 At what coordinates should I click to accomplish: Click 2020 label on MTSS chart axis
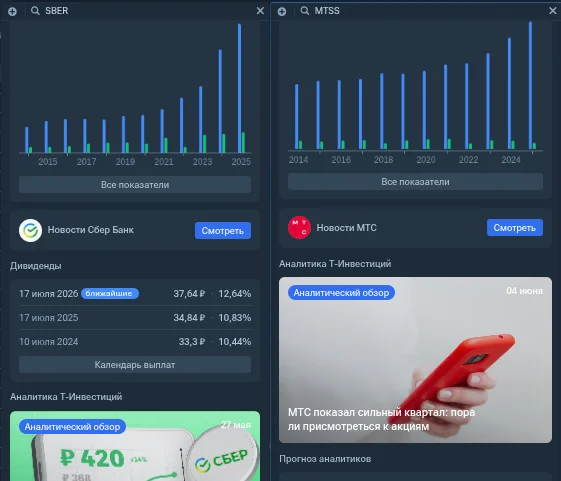[x=426, y=160]
